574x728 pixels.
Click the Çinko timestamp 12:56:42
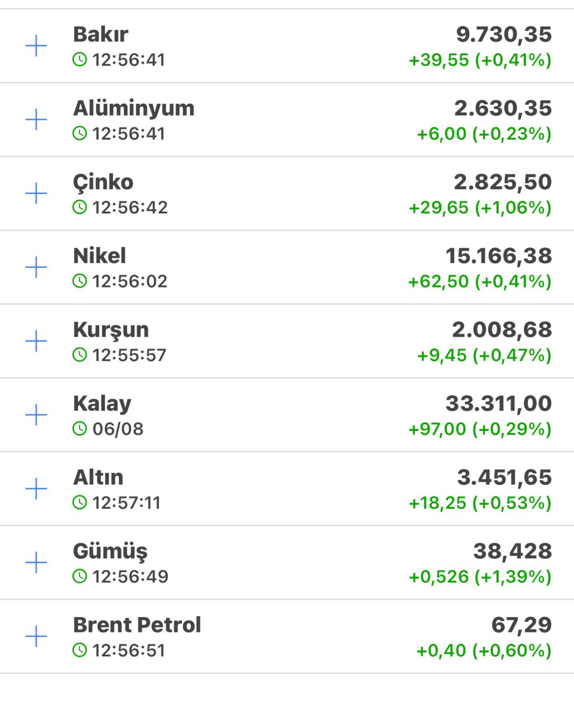pyautogui.click(x=130, y=207)
